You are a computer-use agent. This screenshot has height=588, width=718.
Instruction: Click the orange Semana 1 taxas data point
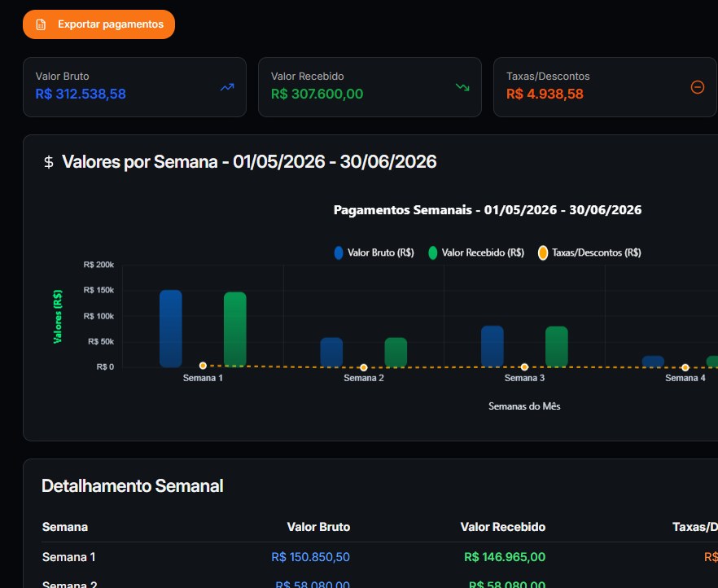(203, 366)
